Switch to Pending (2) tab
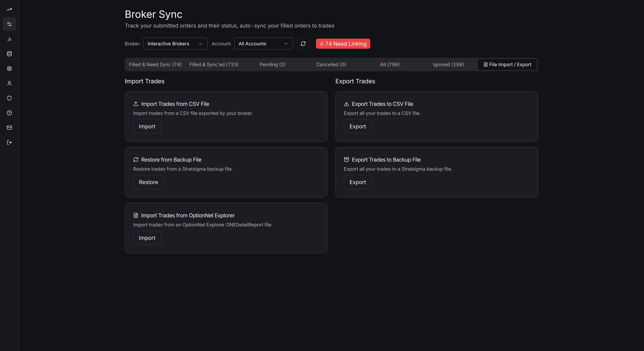The image size is (644, 351). pyautogui.click(x=272, y=65)
